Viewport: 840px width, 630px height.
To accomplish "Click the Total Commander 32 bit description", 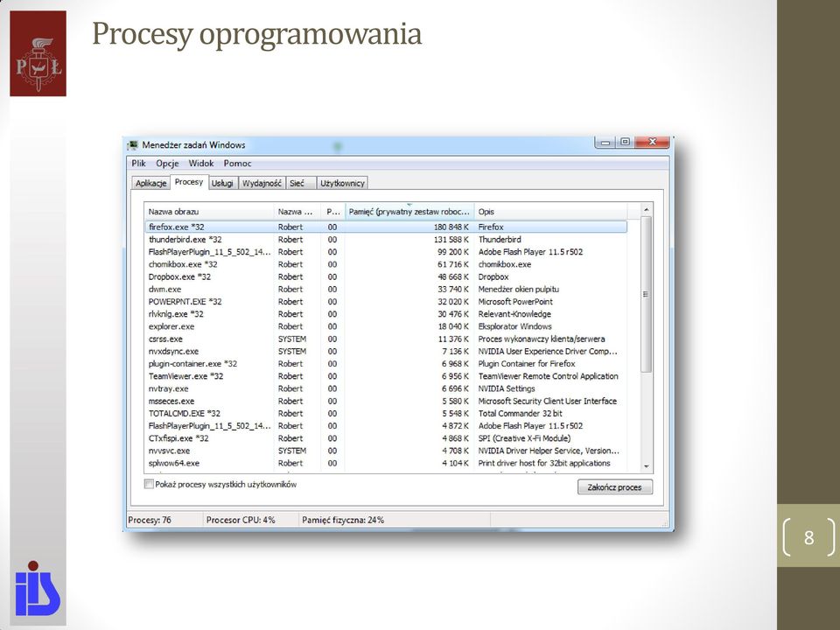I will pyautogui.click(x=520, y=414).
